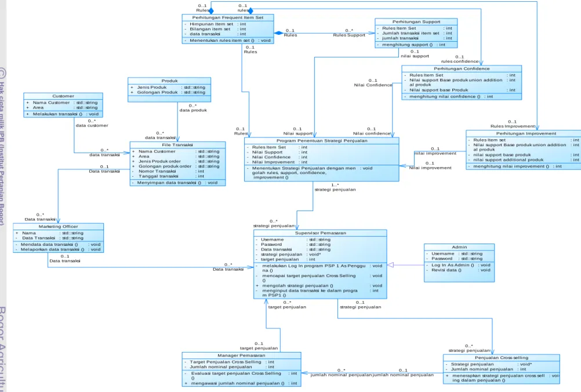This screenshot has width=581, height=392.
Task: Click the Revisi data () operation
Action: point(446,270)
